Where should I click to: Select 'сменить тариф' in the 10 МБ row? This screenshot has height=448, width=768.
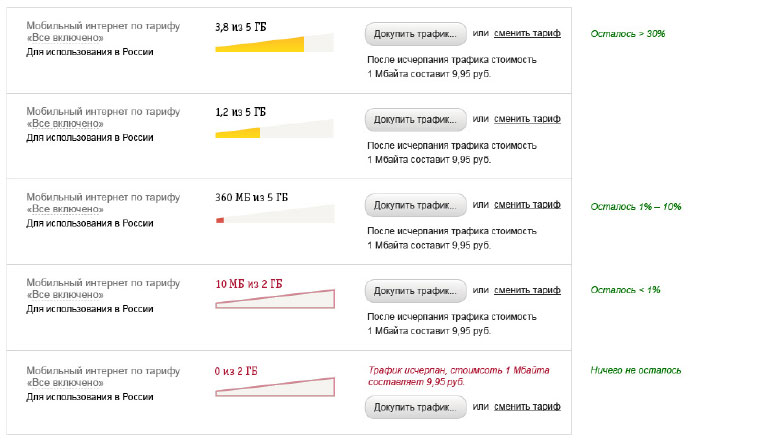coord(526,290)
